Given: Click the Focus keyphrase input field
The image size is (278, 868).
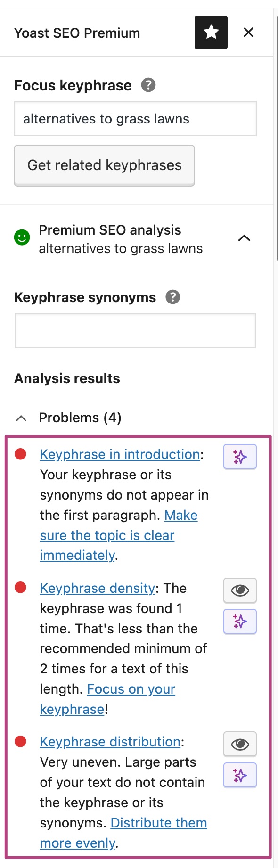Looking at the screenshot, I should (135, 119).
